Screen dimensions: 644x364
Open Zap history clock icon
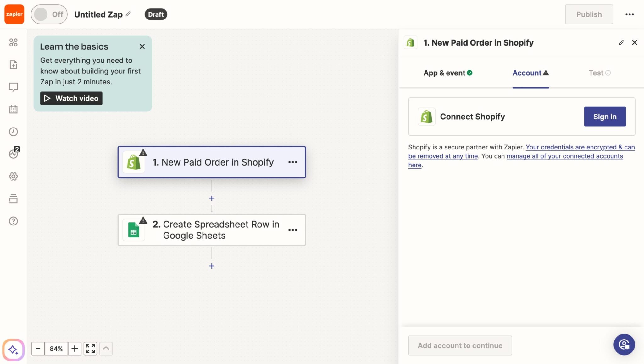point(13,132)
